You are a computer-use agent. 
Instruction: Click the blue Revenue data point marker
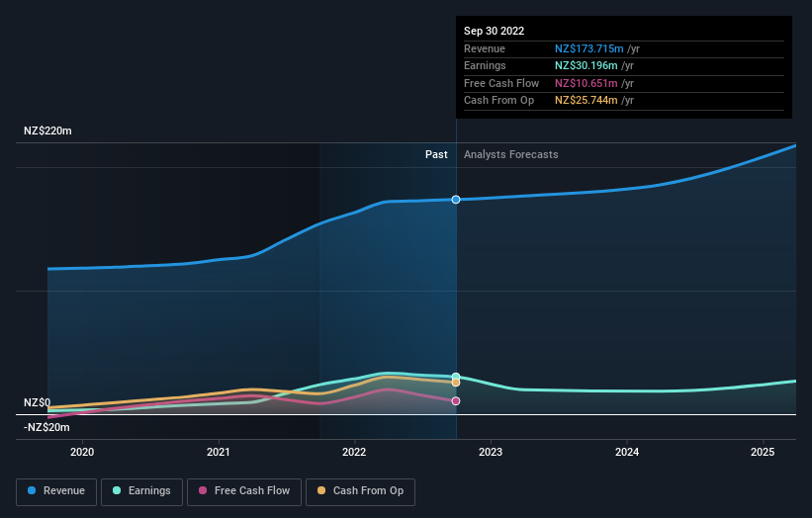click(x=456, y=200)
